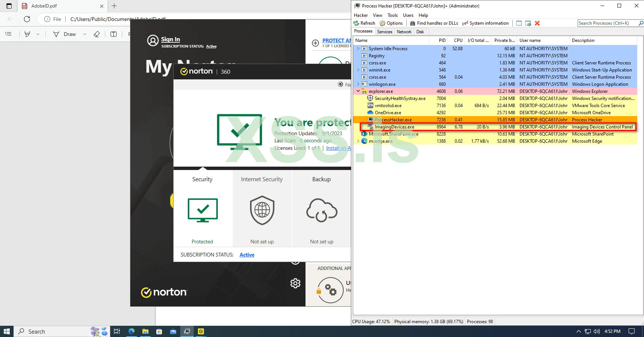
Task: Collapse the explorer.exe tree node
Action: click(x=358, y=91)
